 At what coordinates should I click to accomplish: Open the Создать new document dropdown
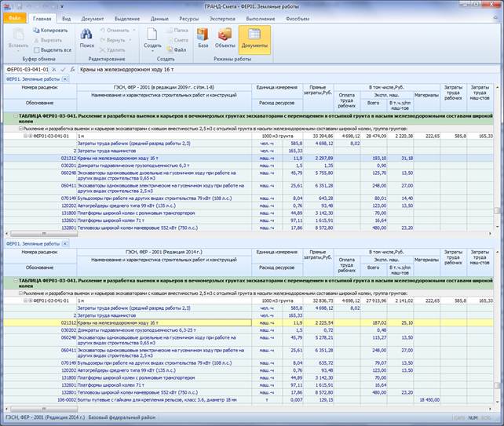pos(152,46)
